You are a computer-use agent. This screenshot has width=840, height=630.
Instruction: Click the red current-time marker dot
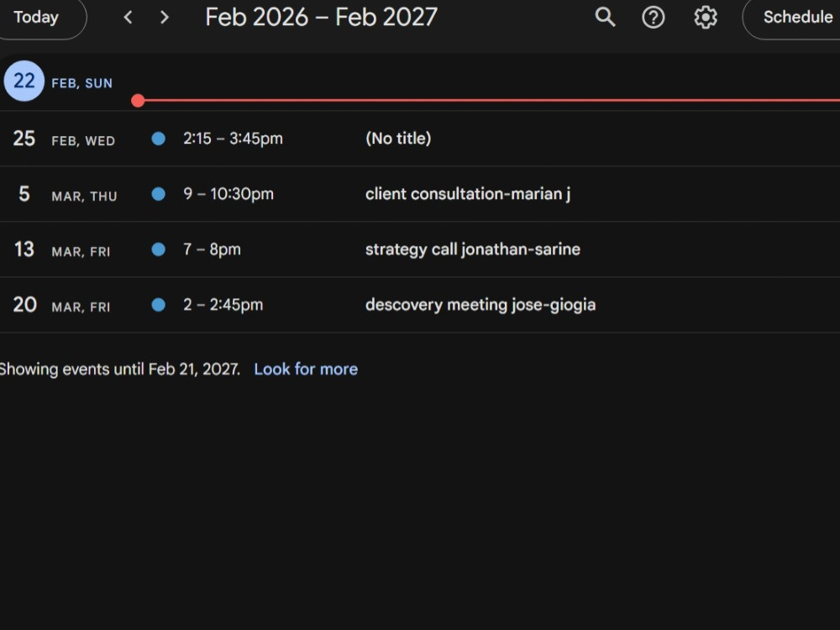138,100
